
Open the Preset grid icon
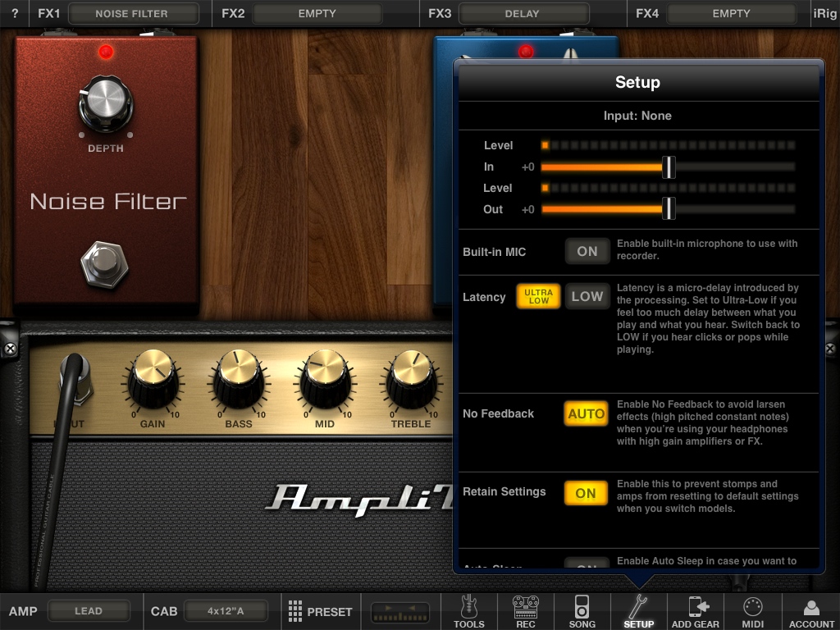(295, 611)
